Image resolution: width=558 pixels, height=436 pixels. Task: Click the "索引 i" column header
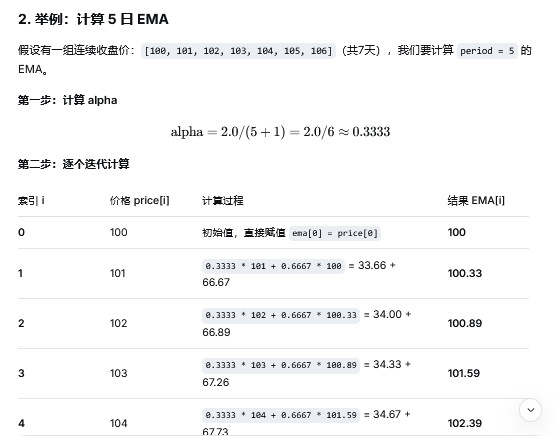pos(31,201)
